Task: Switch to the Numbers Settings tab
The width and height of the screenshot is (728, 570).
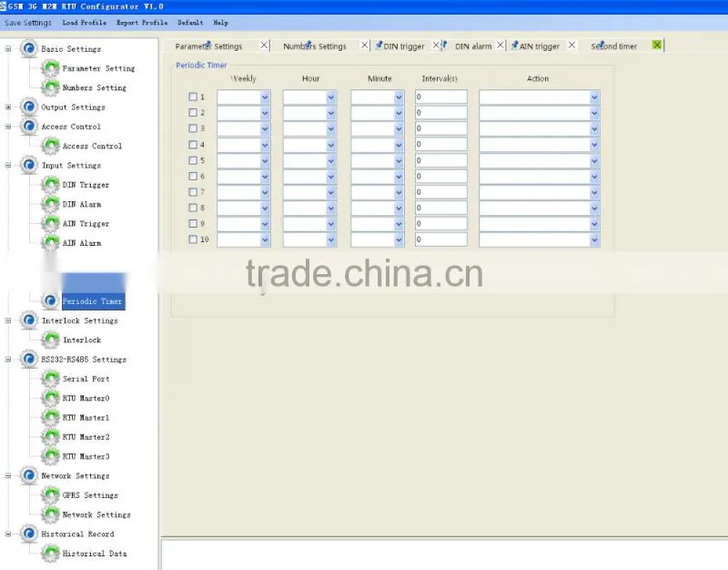Action: pos(314,46)
